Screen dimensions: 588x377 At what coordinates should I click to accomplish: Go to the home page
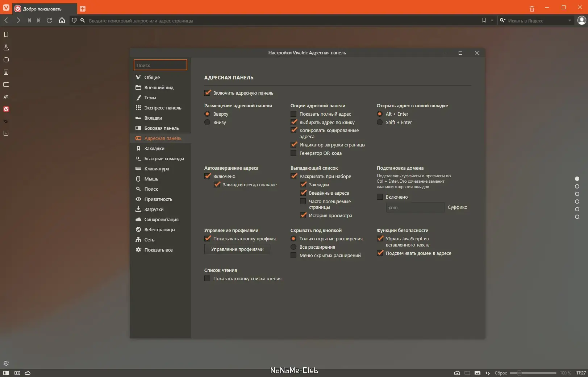tap(62, 20)
